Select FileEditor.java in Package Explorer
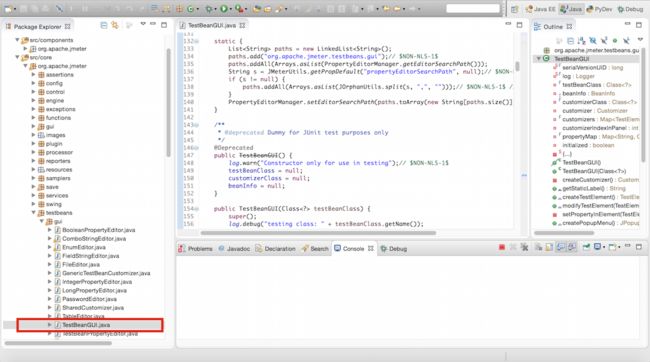The width and height of the screenshot is (650, 362). 81,264
